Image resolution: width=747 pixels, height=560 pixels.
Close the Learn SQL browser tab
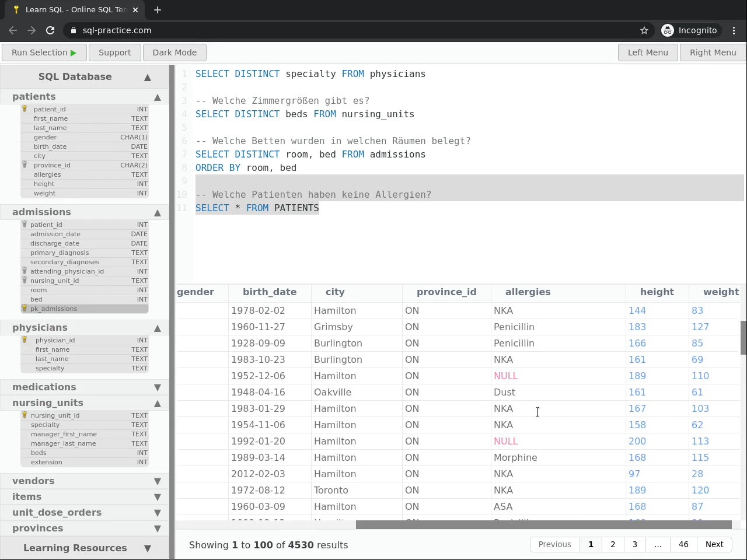coord(136,9)
